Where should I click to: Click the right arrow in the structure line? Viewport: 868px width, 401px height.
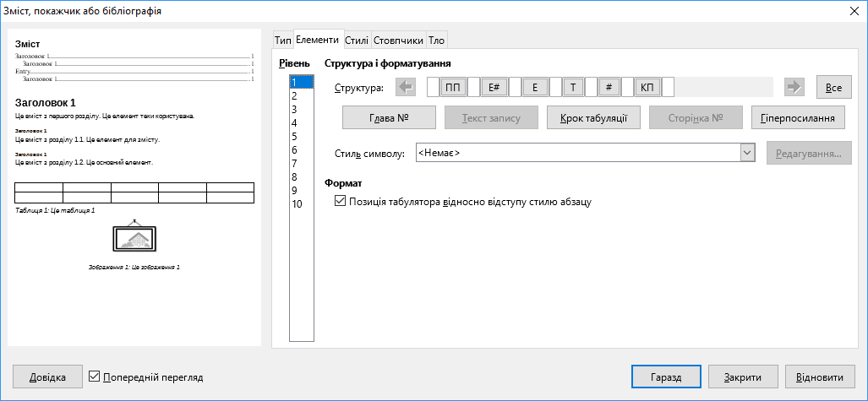pos(793,88)
